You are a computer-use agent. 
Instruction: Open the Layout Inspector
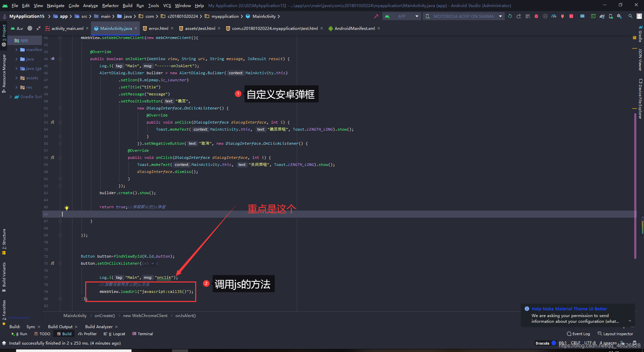tap(615, 334)
